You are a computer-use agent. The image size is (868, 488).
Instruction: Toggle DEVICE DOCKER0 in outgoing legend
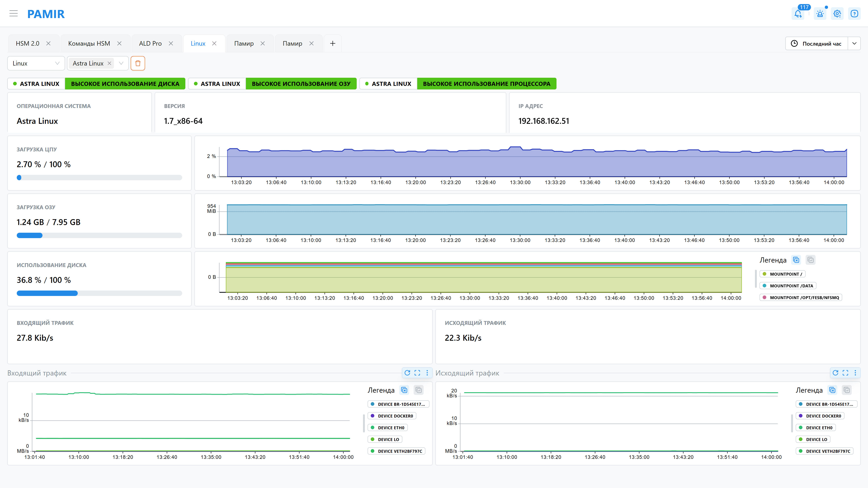[820, 416]
